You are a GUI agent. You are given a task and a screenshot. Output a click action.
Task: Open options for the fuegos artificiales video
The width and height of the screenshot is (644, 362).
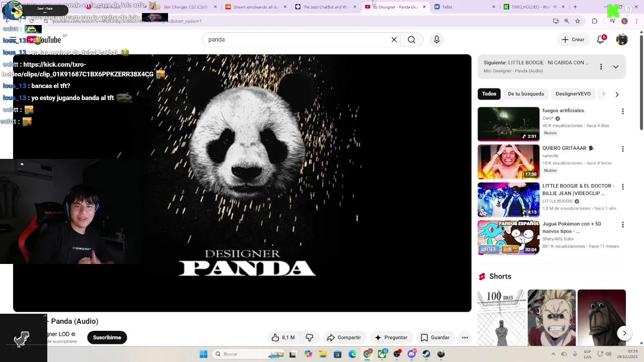coord(622,111)
